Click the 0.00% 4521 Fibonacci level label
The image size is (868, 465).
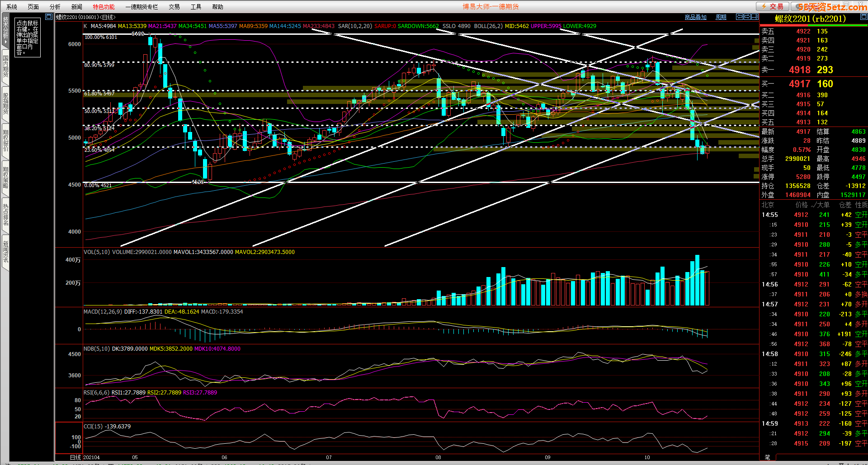[98, 185]
